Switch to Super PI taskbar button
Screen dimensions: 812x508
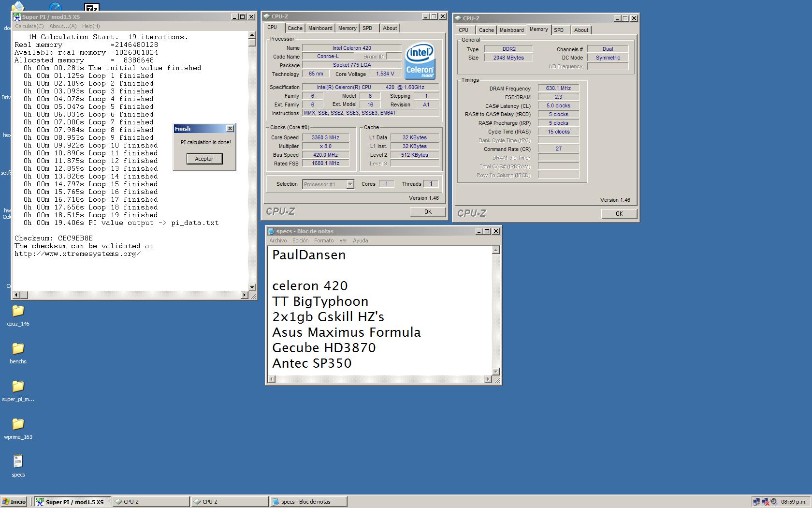(72, 502)
